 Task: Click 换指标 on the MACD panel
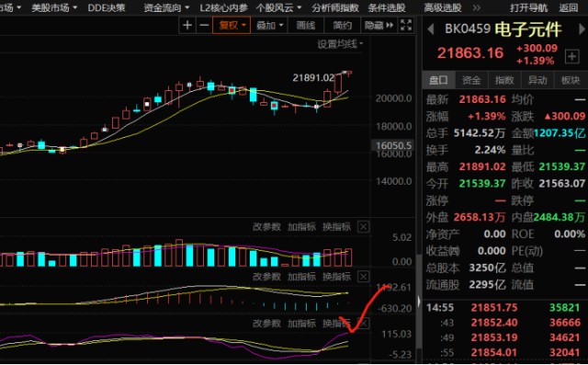point(336,277)
